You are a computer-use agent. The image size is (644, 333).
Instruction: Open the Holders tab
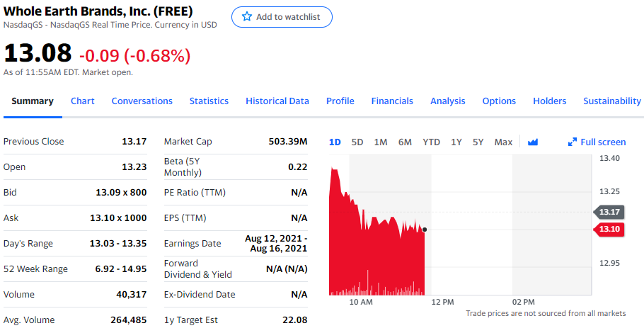pos(550,101)
